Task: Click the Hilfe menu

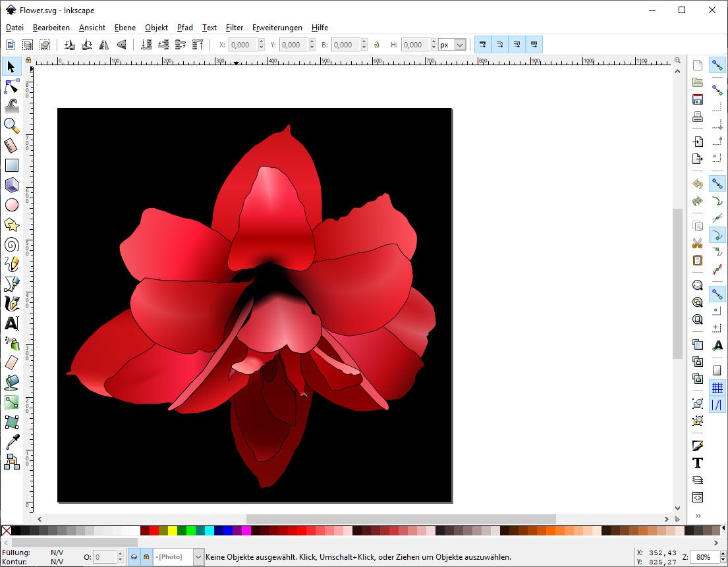Action: click(x=320, y=28)
